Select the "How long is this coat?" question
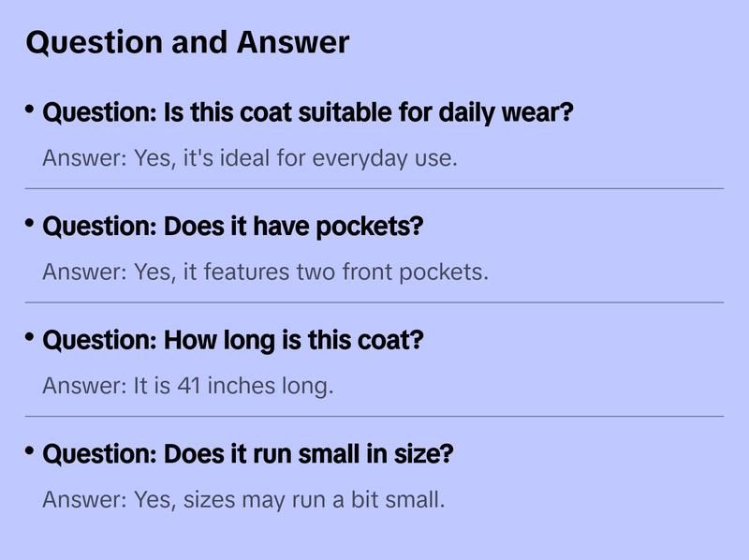Image resolution: width=749 pixels, height=560 pixels. [x=233, y=341]
